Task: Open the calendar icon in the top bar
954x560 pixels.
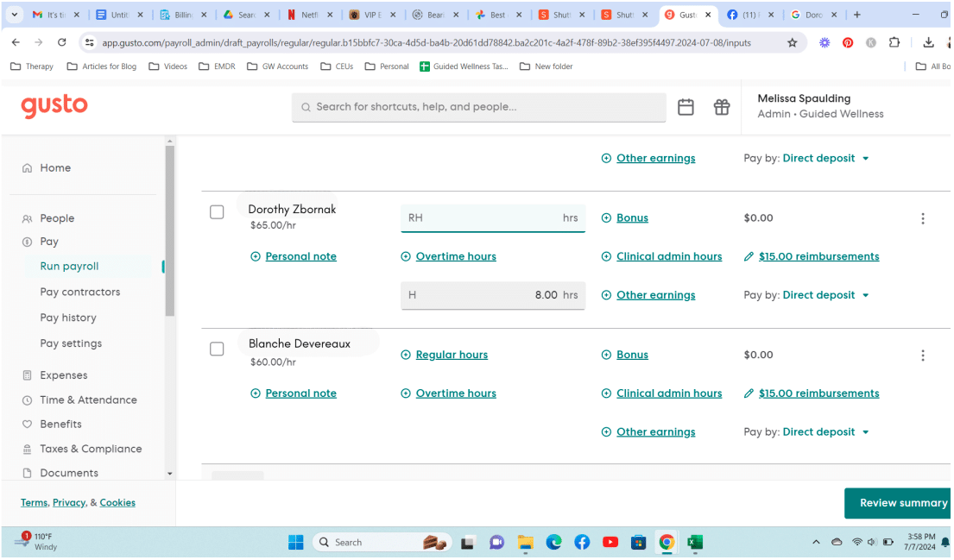Action: (x=685, y=106)
